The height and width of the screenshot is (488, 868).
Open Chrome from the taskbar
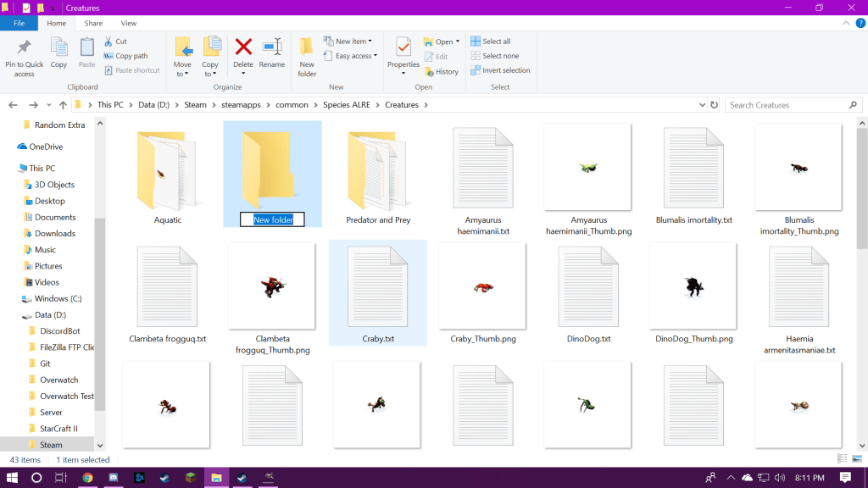[87, 478]
